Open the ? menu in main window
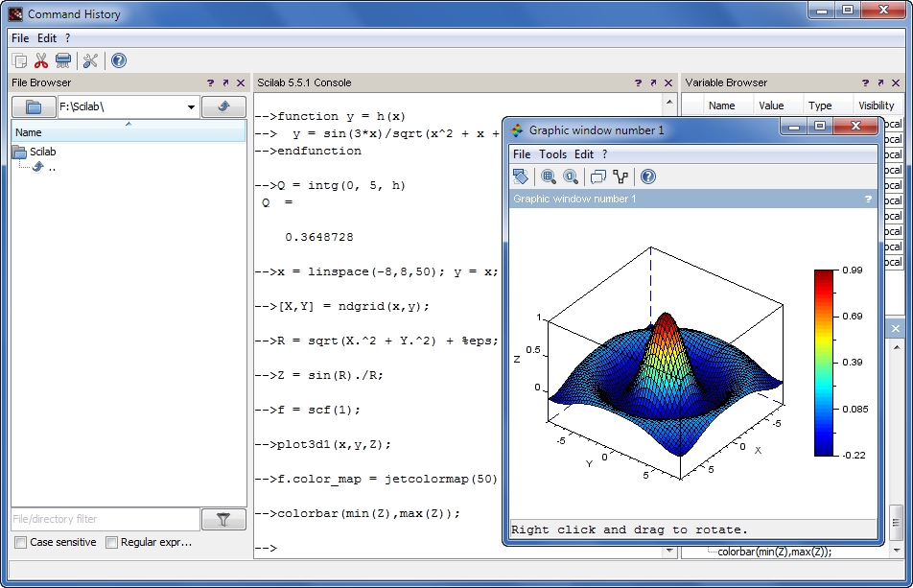The width and height of the screenshot is (913, 588). (x=67, y=38)
